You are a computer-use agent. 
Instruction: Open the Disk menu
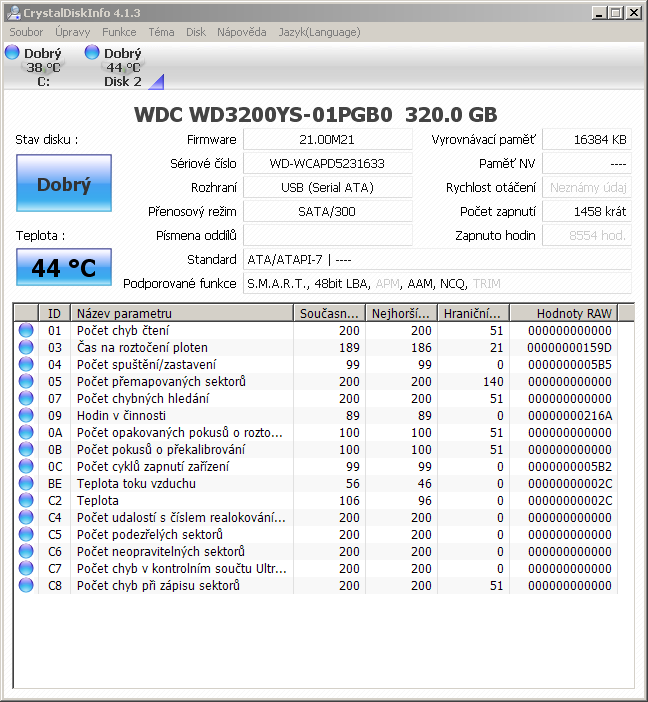point(196,32)
